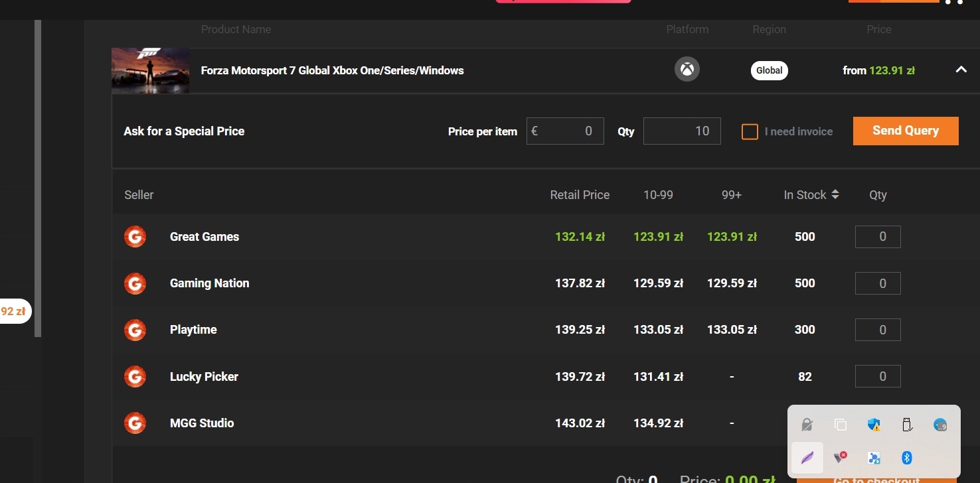This screenshot has width=980, height=483.
Task: Open the Great Games seller name
Action: (x=204, y=237)
